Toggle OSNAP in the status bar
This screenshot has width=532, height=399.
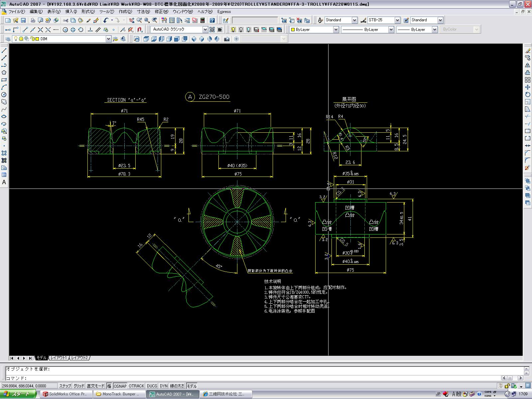[120, 386]
